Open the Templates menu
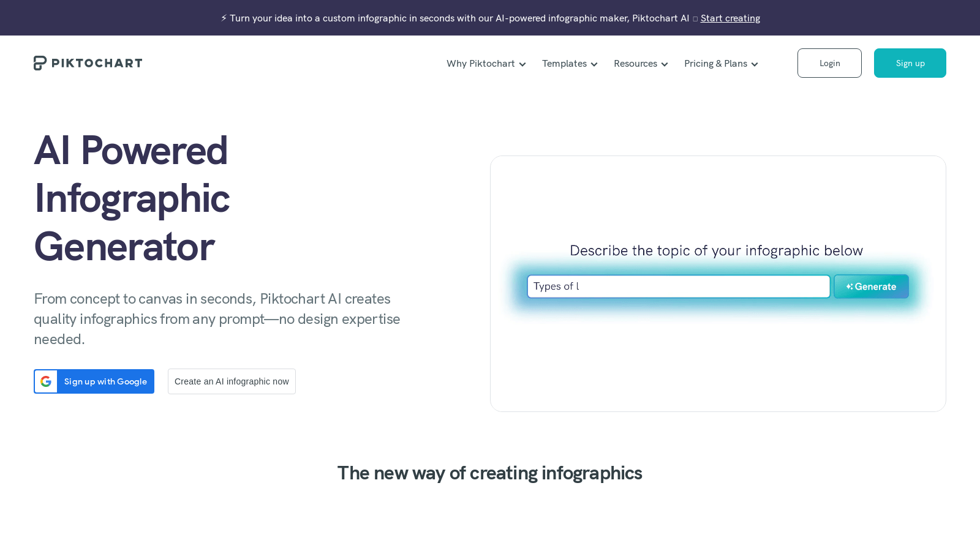Screen dimensions: 980x551 click(x=570, y=64)
